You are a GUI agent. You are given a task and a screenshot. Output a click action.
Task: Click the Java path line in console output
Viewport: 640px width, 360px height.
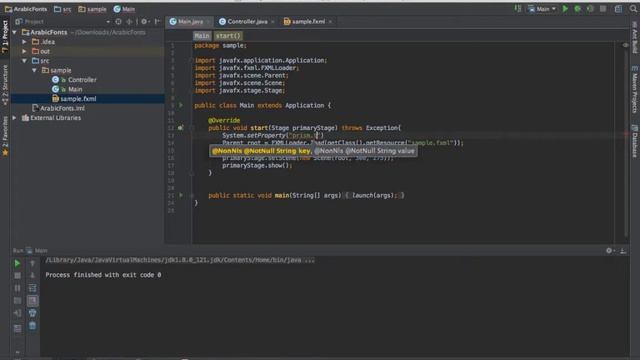[180, 260]
